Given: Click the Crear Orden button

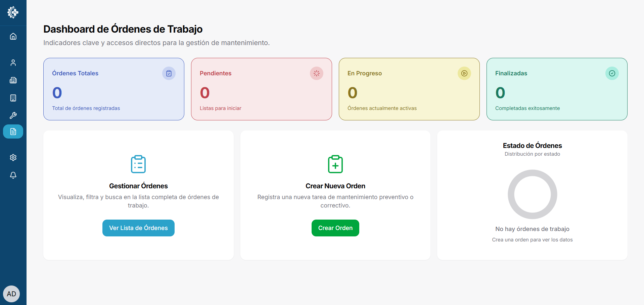Looking at the screenshot, I should (x=335, y=228).
